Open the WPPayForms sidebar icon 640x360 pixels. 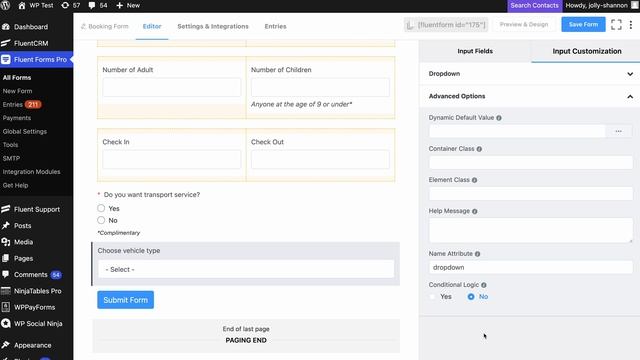[x=6, y=307]
